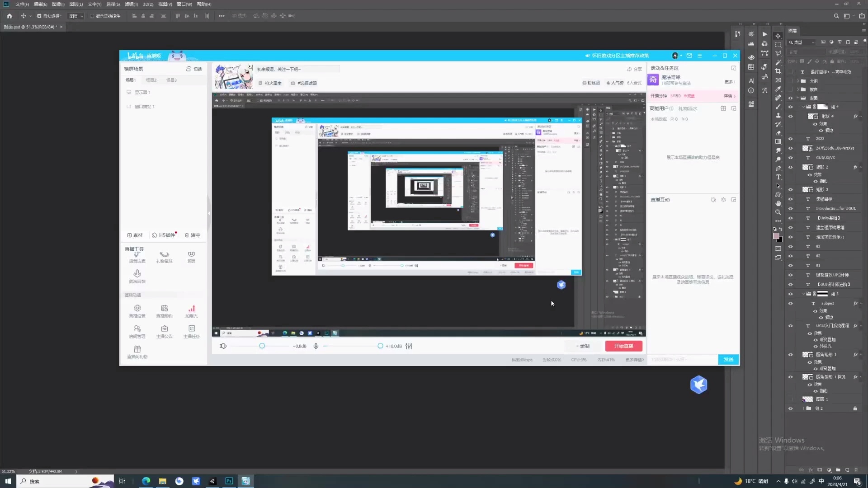
Task: Open 直播间礼物 gift icon
Action: pyautogui.click(x=137, y=349)
